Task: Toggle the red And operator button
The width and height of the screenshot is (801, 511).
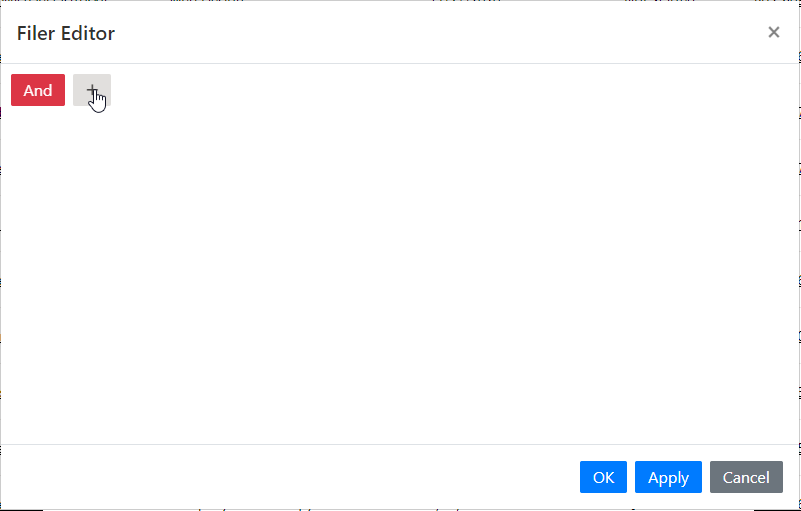Action: pos(38,90)
